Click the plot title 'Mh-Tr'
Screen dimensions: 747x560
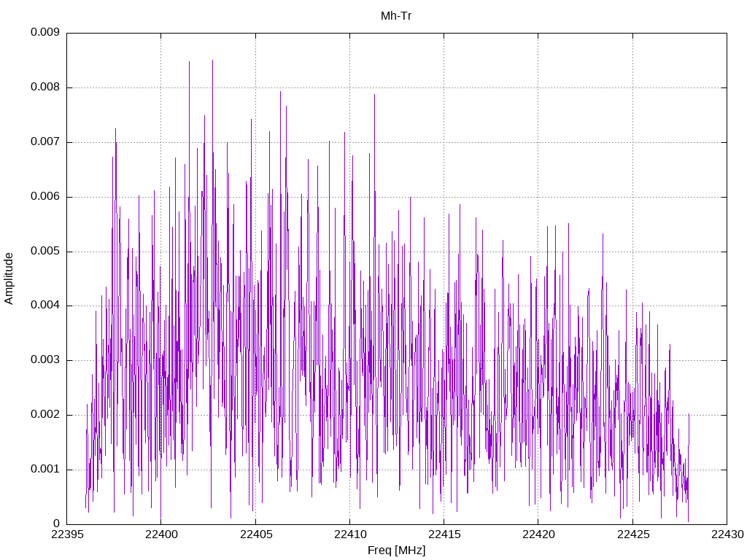(x=396, y=16)
